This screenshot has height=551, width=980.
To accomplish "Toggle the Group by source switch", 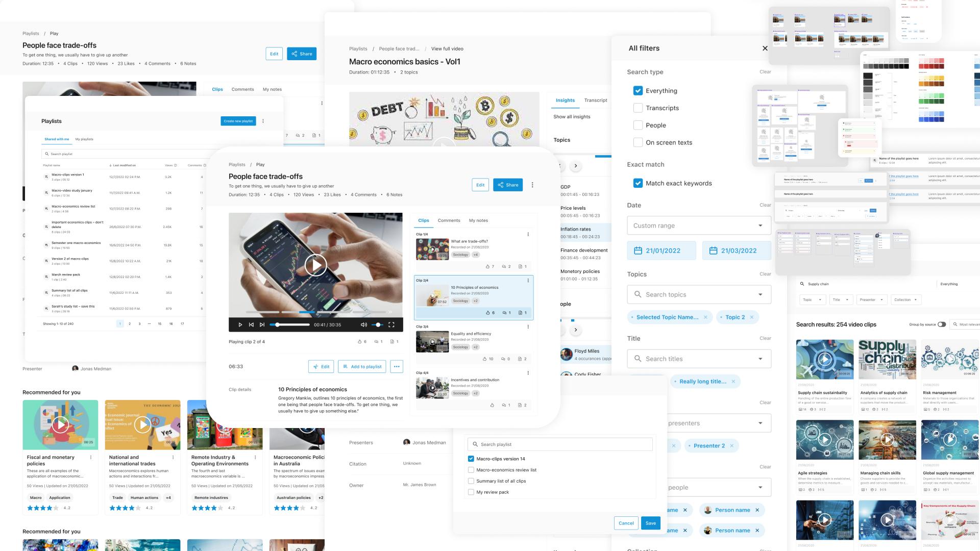I will (942, 324).
